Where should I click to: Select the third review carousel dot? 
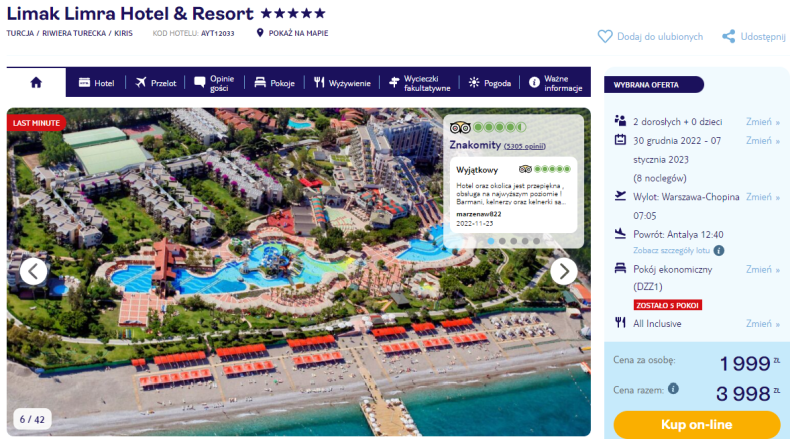(513, 241)
